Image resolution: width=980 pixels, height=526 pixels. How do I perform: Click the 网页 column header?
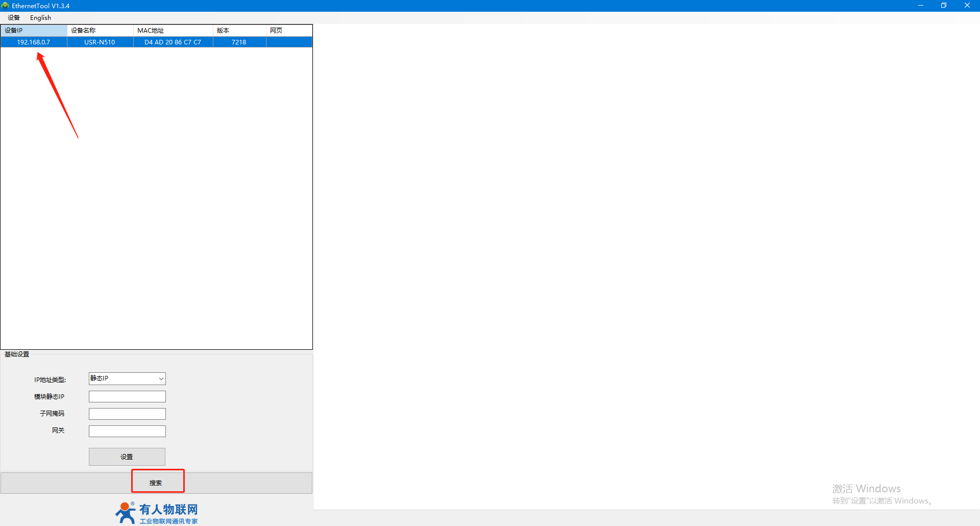(289, 31)
